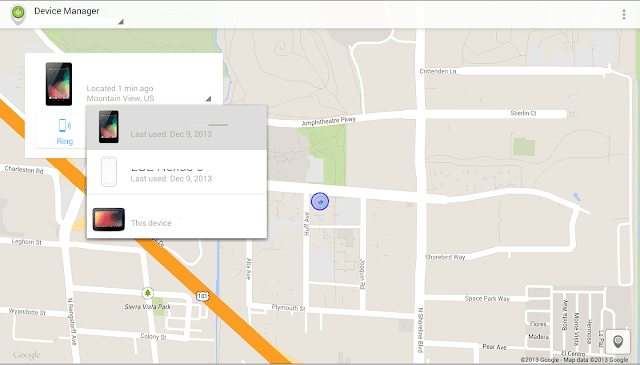Click the Device Manager app logo

click(18, 13)
